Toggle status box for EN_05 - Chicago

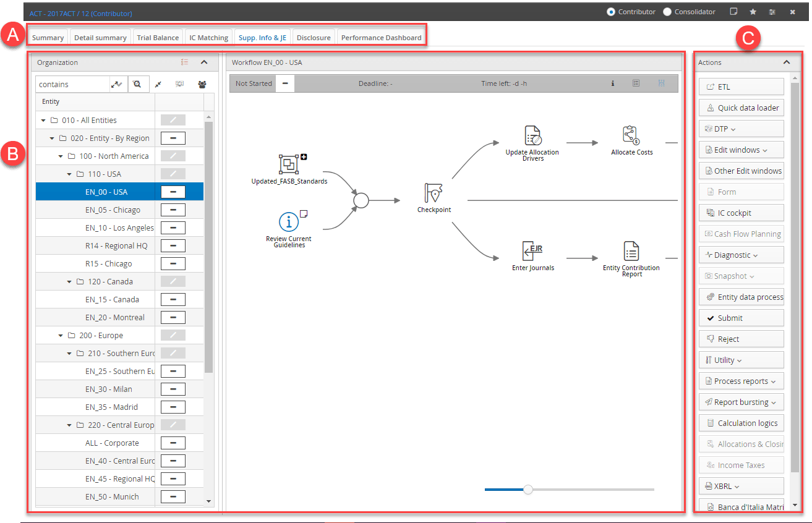click(173, 210)
